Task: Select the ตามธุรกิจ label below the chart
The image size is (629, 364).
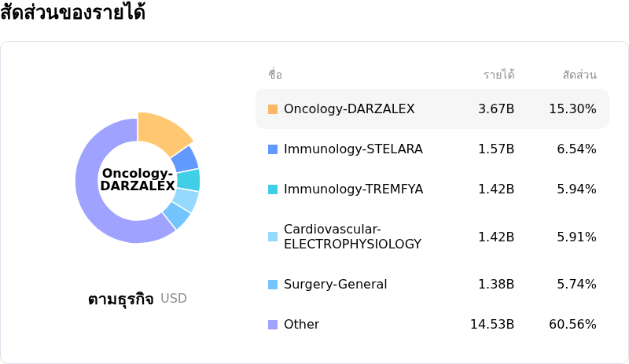Action: [120, 300]
